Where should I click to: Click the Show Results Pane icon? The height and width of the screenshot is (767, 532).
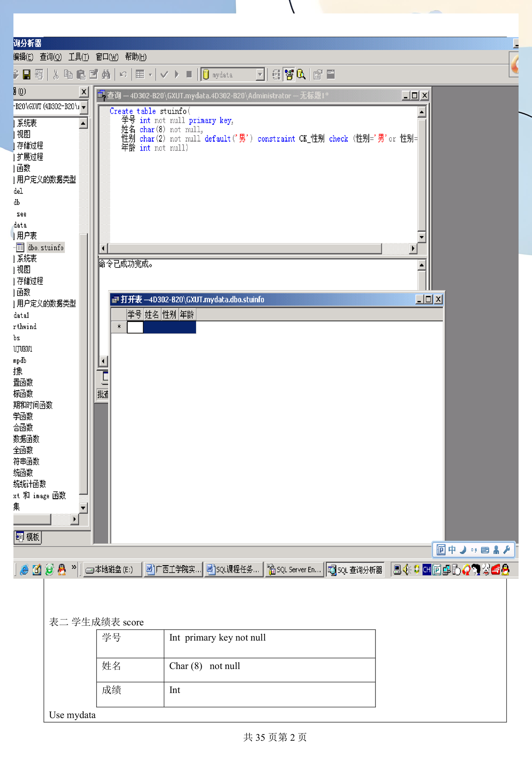[x=331, y=74]
